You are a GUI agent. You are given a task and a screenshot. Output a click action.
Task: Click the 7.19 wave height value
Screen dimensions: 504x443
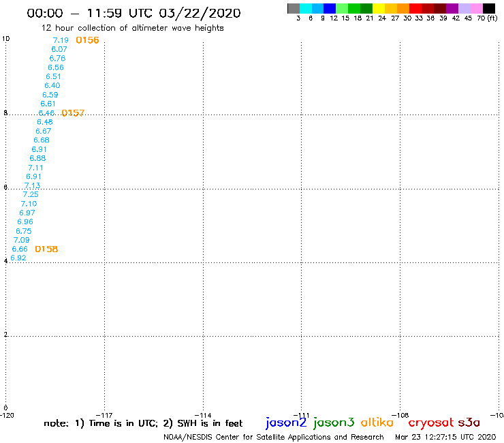click(x=61, y=40)
